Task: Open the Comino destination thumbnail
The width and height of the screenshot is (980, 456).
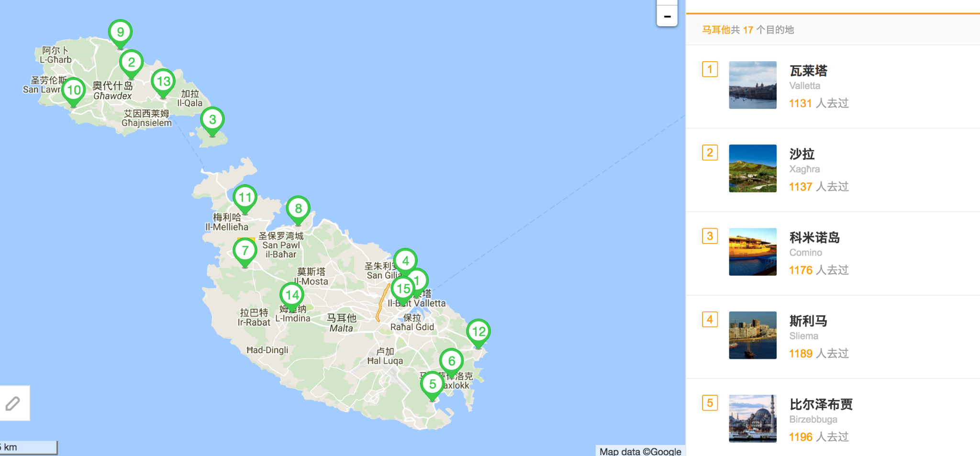Action: [x=752, y=252]
